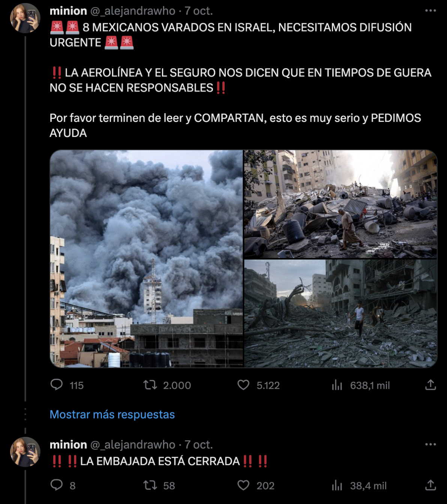This screenshot has width=447, height=504.
Task: Open the profile avatar on the first tweet
Action: point(25,18)
